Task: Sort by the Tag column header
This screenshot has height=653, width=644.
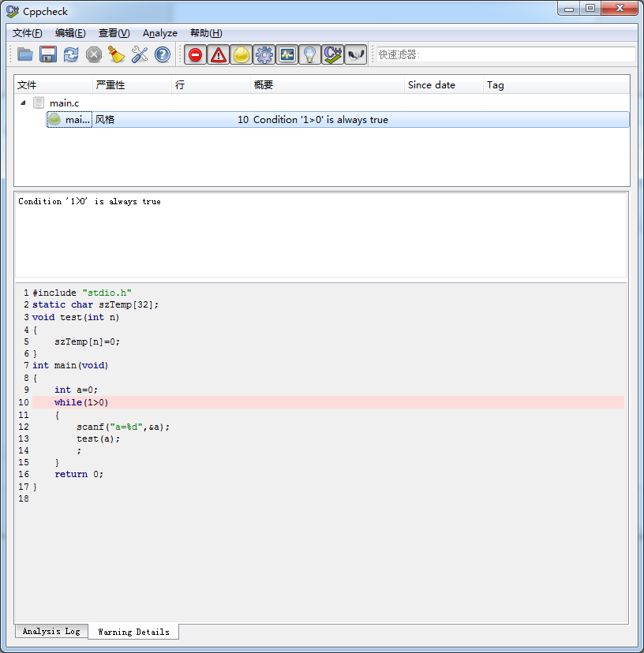Action: 556,85
